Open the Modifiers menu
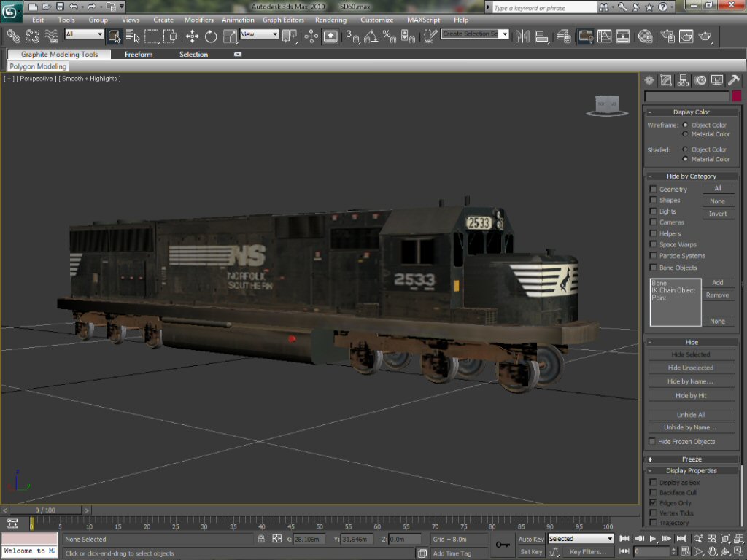Viewport: 747px width, 560px height. 198,20
